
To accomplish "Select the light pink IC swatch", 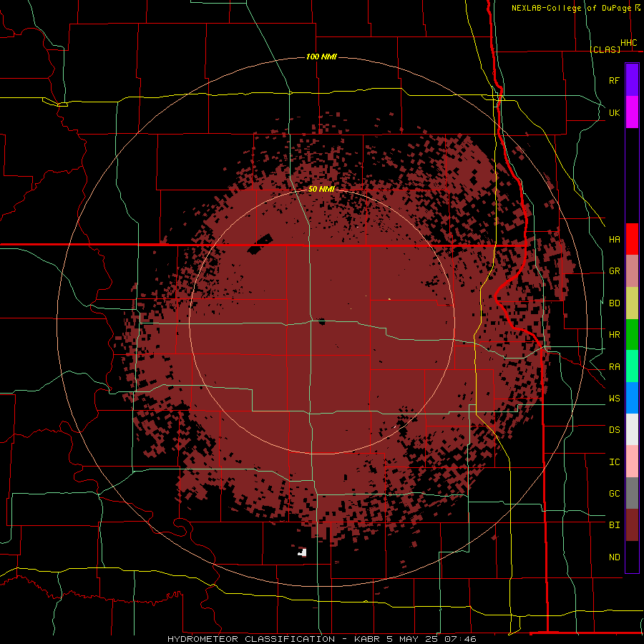I will click(x=632, y=462).
